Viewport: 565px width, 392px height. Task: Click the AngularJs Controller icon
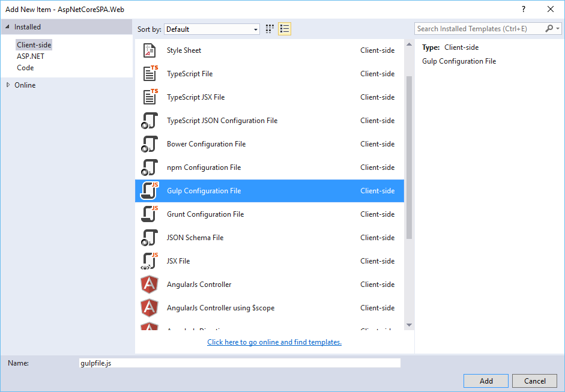[x=150, y=285]
